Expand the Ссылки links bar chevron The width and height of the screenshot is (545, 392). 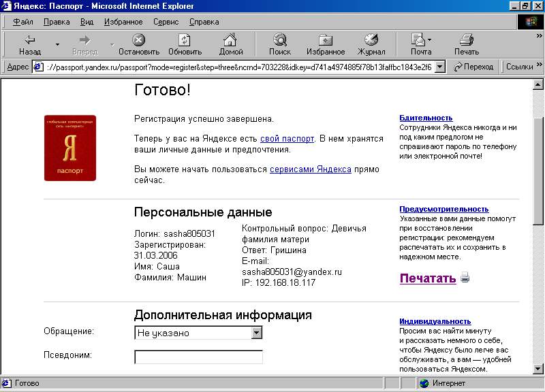tap(539, 64)
